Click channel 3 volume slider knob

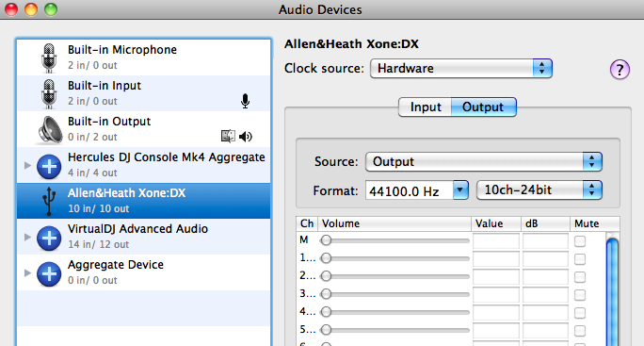click(x=326, y=294)
